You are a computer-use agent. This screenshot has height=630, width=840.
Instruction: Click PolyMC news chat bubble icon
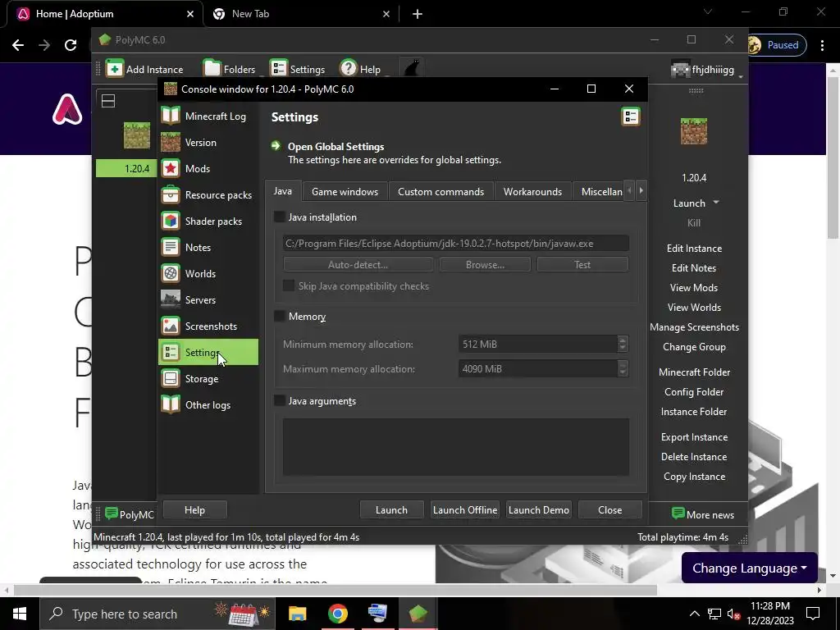pyautogui.click(x=112, y=514)
